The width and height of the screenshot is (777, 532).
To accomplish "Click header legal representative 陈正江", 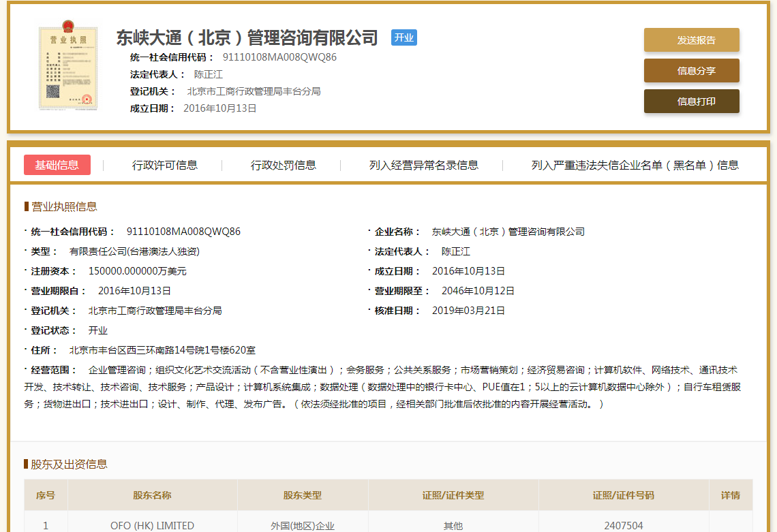I will 208,74.
